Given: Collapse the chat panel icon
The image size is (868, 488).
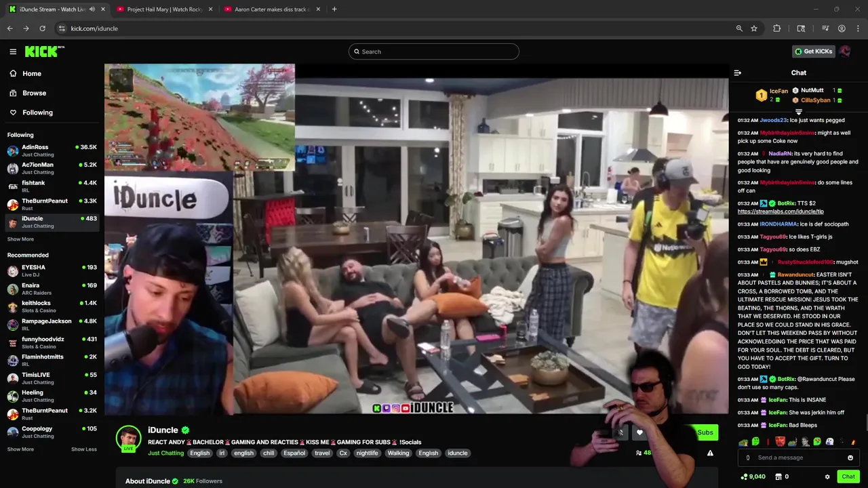Looking at the screenshot, I should coord(738,73).
